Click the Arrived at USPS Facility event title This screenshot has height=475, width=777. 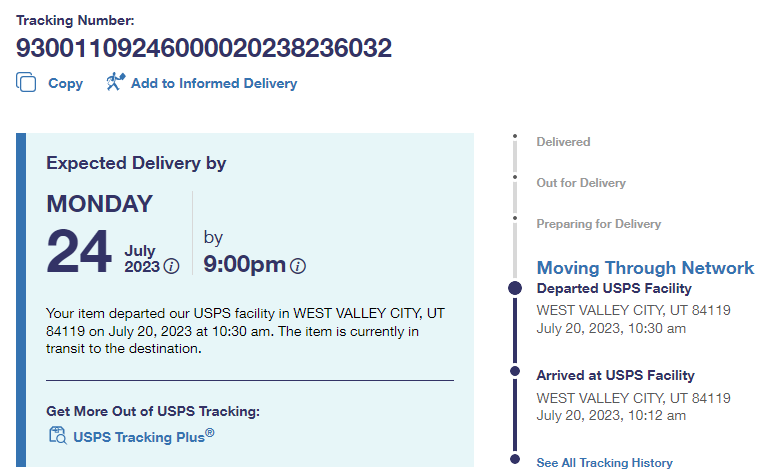pos(615,376)
